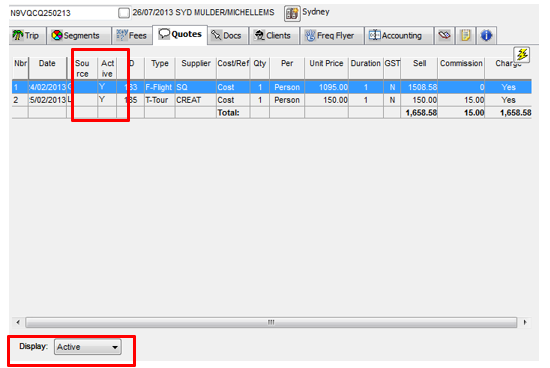Screen dimensions: 550x368
Task: Click the Qty column header
Action: tap(260, 68)
